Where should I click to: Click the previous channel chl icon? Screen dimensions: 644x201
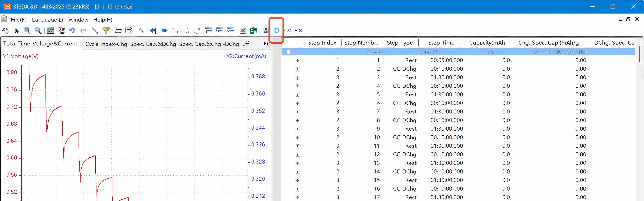tap(175, 31)
